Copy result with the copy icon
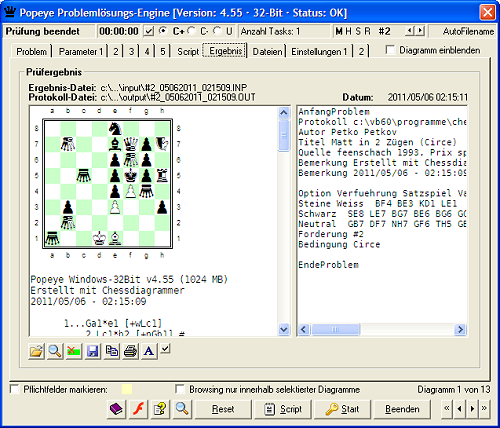 [x=112, y=351]
